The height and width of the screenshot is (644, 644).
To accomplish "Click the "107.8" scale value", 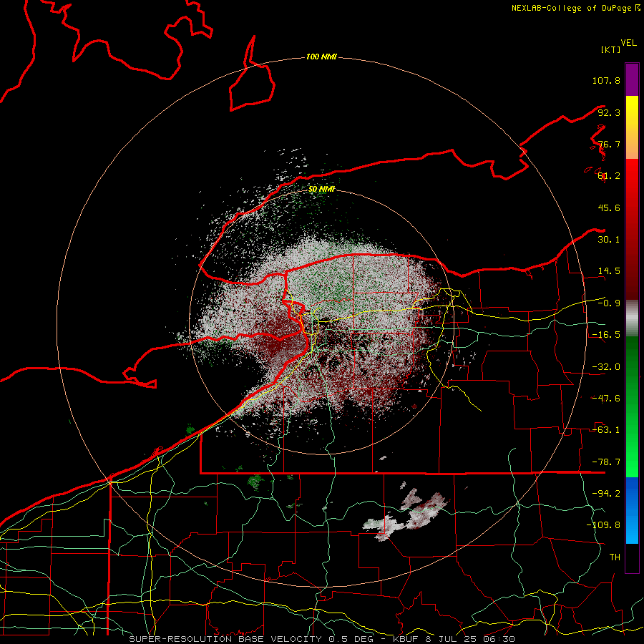I will click(606, 80).
